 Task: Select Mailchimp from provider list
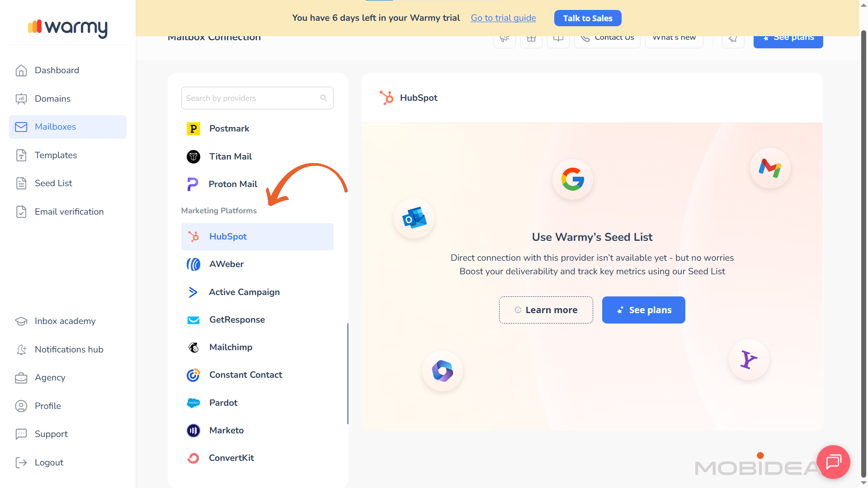pos(231,347)
